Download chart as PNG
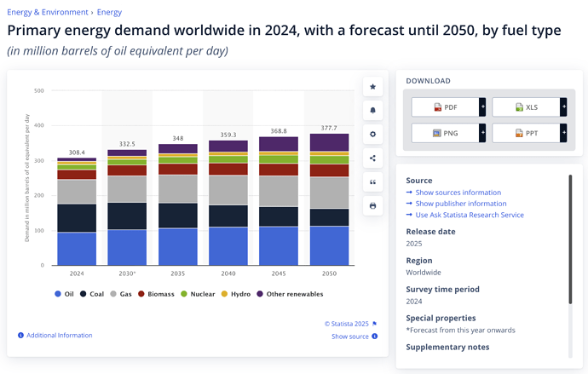The image size is (588, 374). (x=445, y=134)
